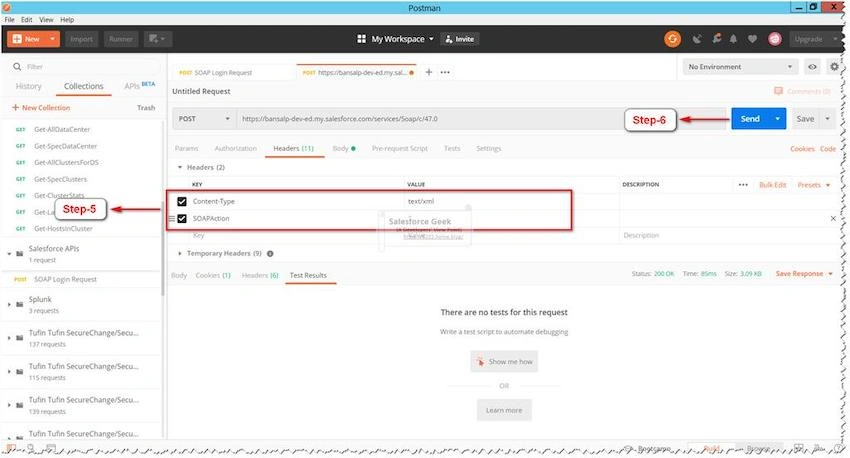Click the sidebar Filter search field

pos(87,67)
